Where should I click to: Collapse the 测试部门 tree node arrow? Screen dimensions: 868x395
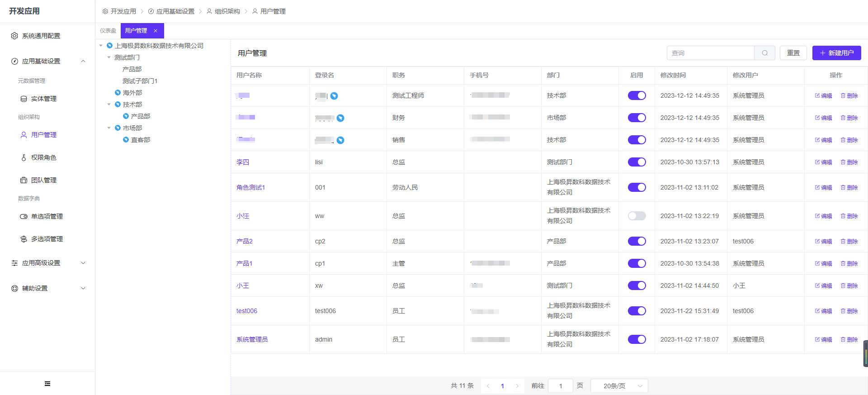pyautogui.click(x=109, y=57)
